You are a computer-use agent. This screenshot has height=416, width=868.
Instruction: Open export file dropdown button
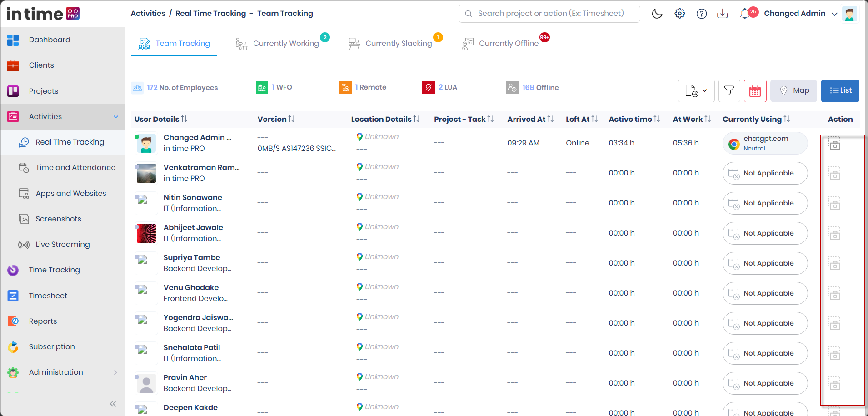tap(696, 91)
